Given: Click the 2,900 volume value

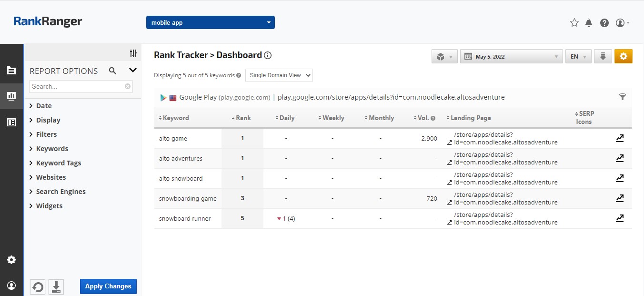Looking at the screenshot, I should click(x=429, y=139).
